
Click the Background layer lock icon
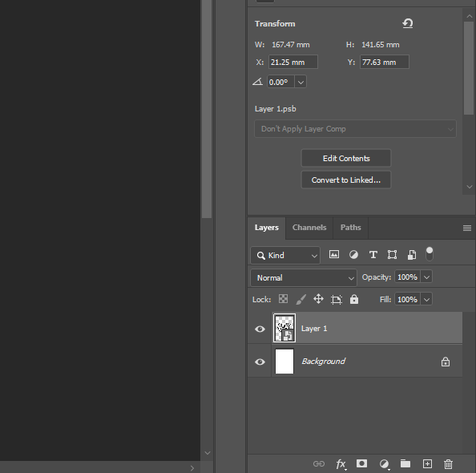(x=446, y=362)
